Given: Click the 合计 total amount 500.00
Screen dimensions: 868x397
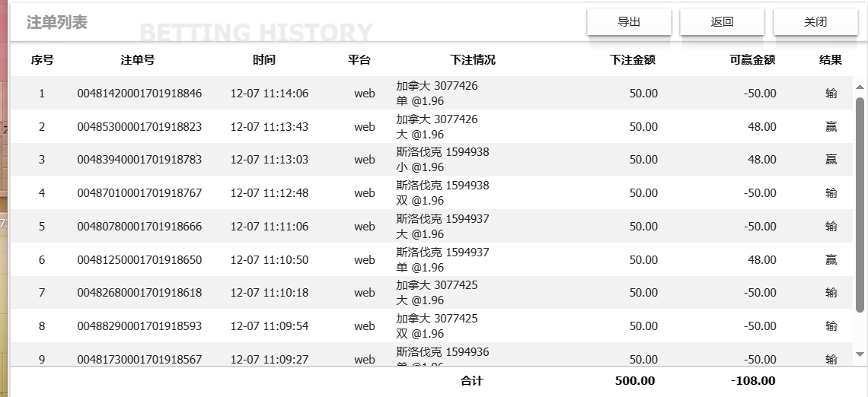Looking at the screenshot, I should (x=634, y=381).
